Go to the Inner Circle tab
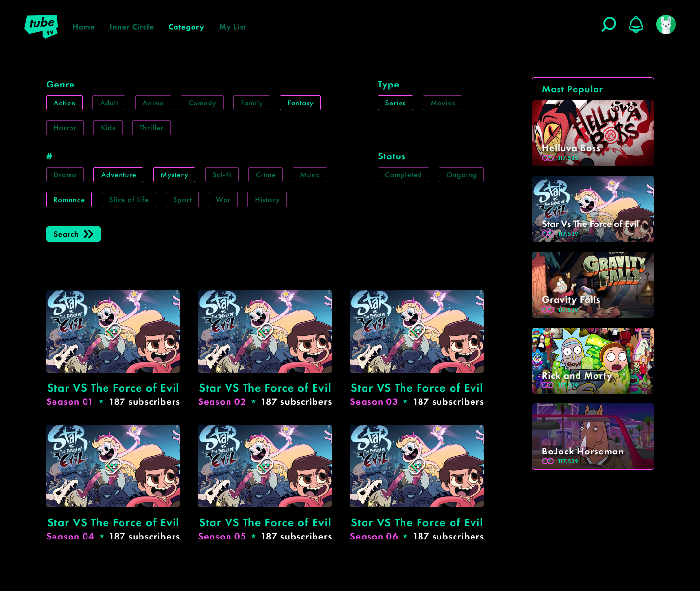 pyautogui.click(x=132, y=27)
